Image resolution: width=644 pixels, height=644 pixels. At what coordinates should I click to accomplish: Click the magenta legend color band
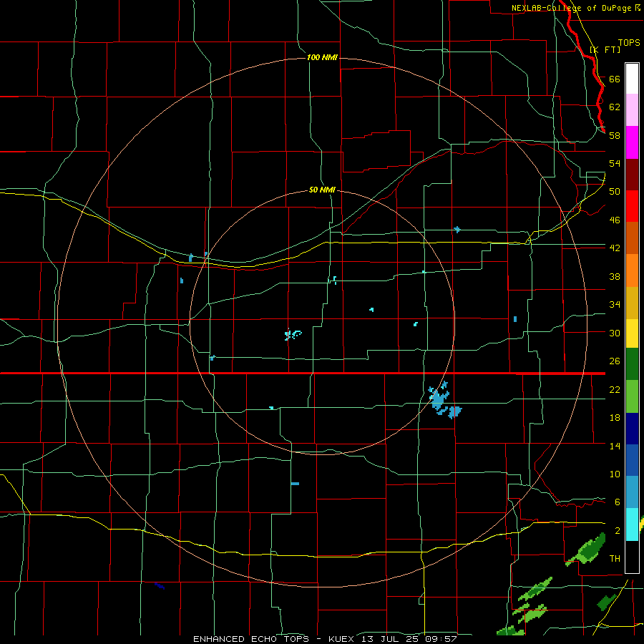point(632,142)
